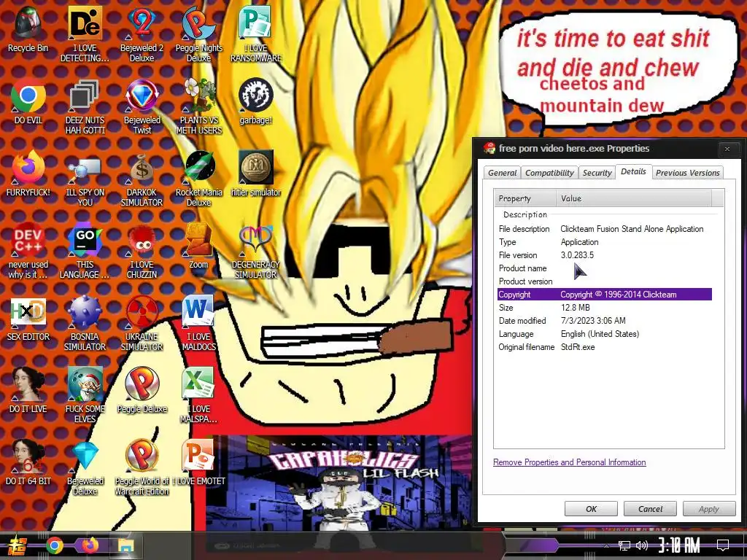Open the Recycle Bin desktop icon
747x560 pixels.
click(x=28, y=29)
